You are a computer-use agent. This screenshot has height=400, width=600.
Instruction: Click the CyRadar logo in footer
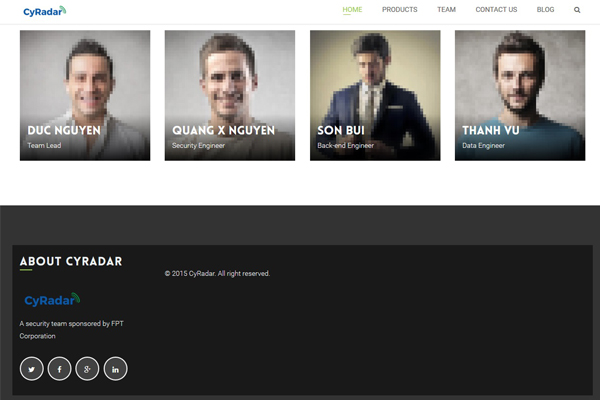52,300
